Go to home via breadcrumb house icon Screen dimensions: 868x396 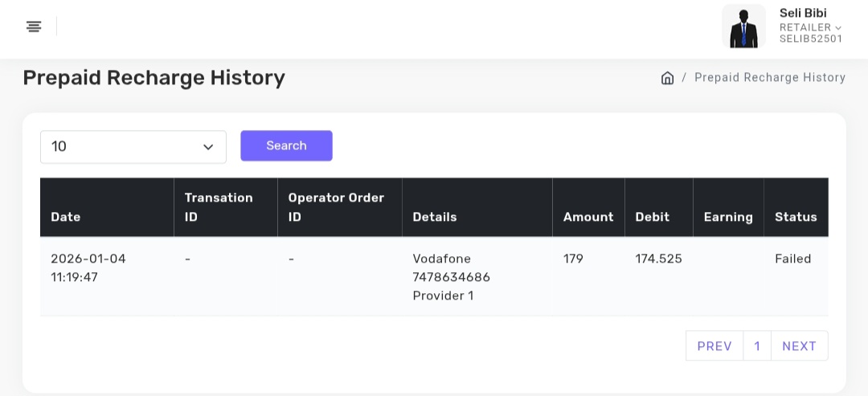(667, 78)
